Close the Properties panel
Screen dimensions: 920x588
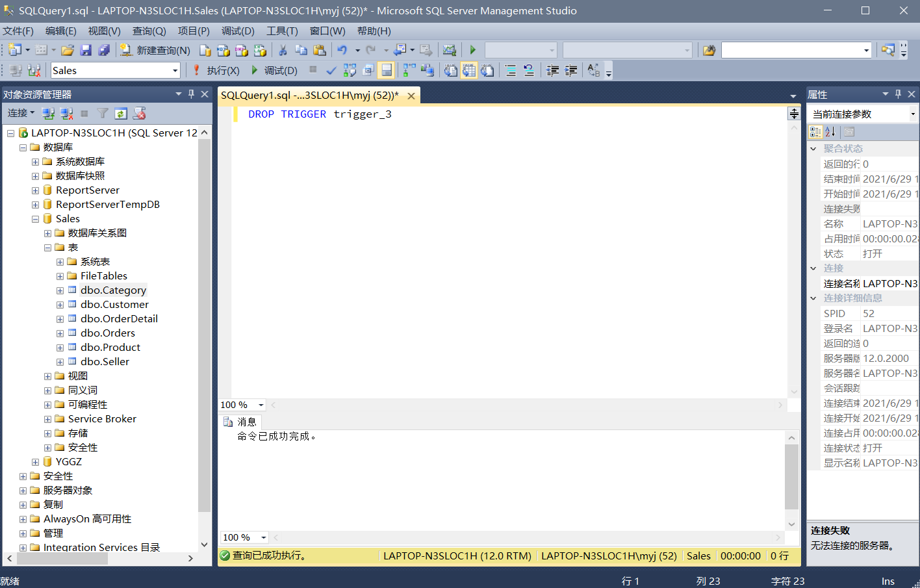912,94
